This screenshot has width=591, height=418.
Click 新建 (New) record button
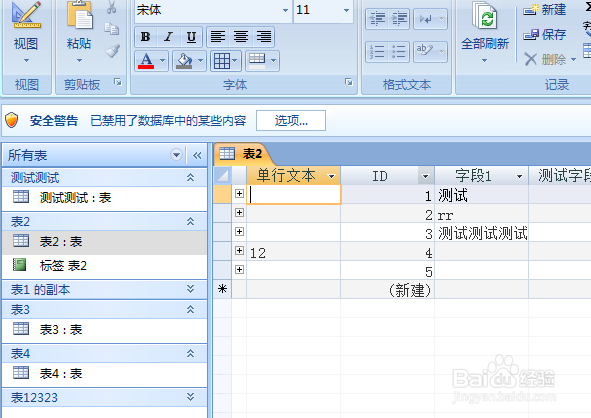(x=545, y=10)
